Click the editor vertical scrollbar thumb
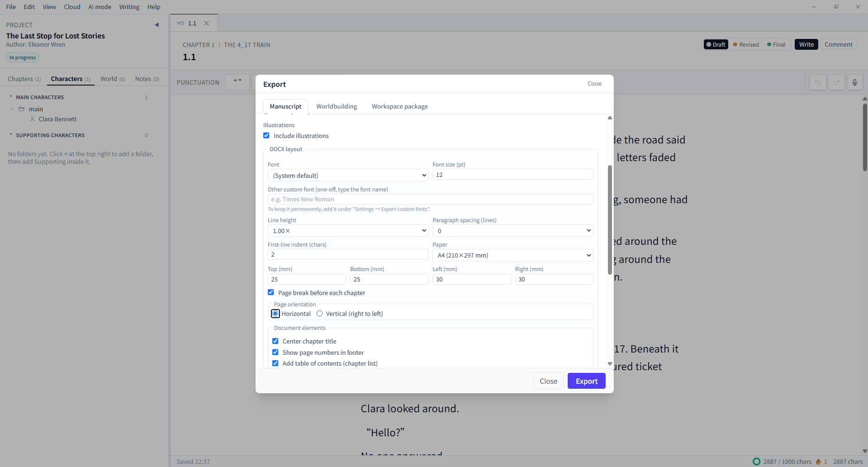The width and height of the screenshot is (868, 467). coord(865,137)
